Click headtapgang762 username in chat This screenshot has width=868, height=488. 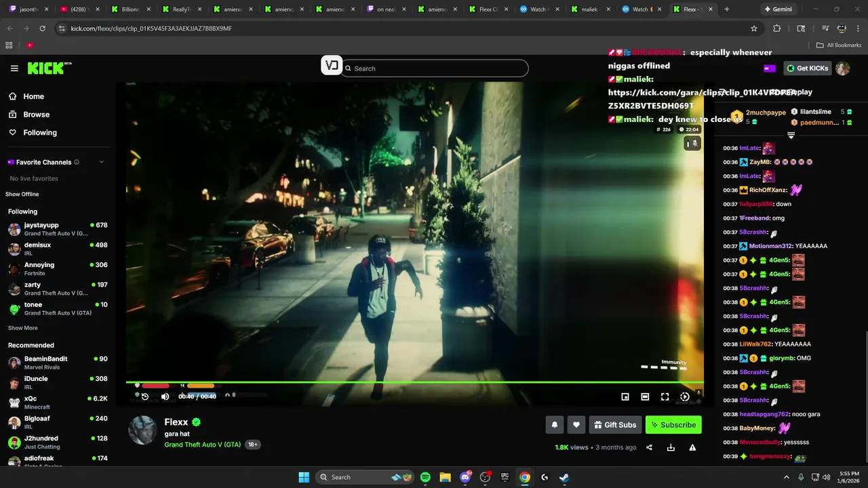pyautogui.click(x=764, y=414)
